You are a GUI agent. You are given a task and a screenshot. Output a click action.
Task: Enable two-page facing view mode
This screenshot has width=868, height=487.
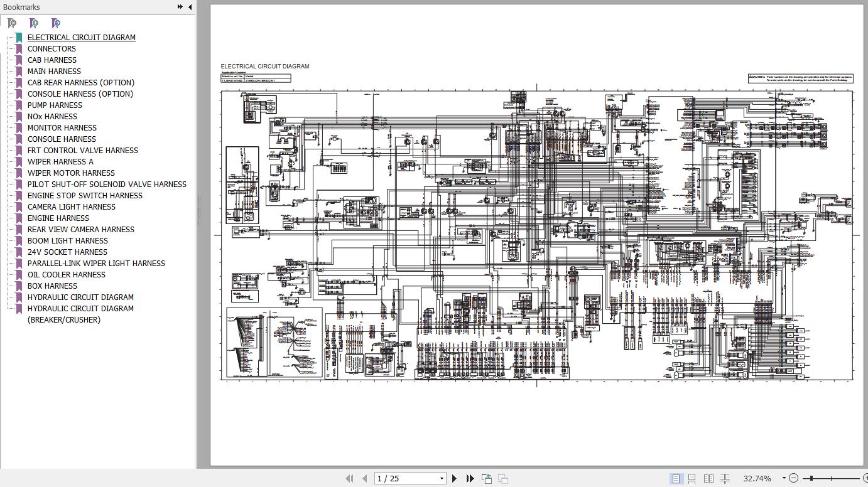tap(708, 478)
